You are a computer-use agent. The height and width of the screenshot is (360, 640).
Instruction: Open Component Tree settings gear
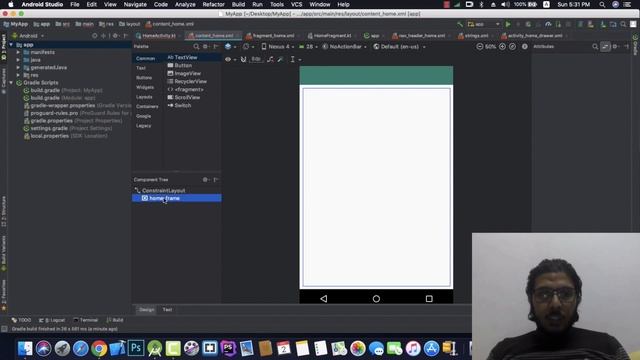pyautogui.click(x=205, y=180)
